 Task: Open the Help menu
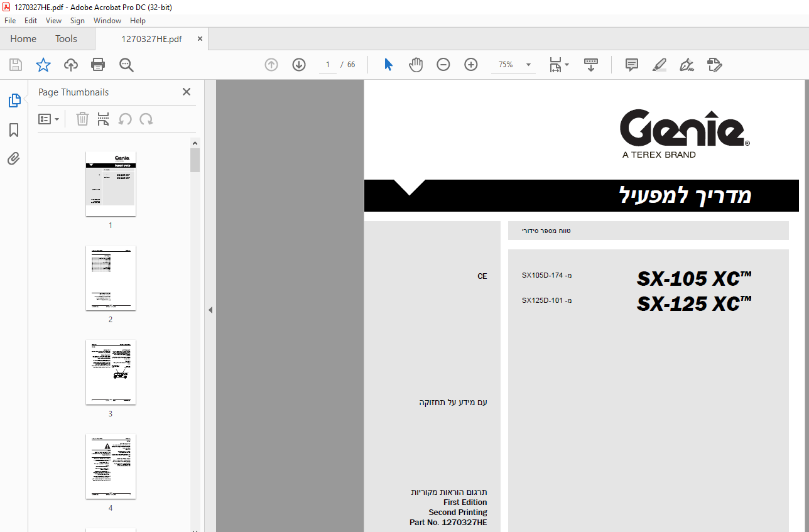click(138, 21)
